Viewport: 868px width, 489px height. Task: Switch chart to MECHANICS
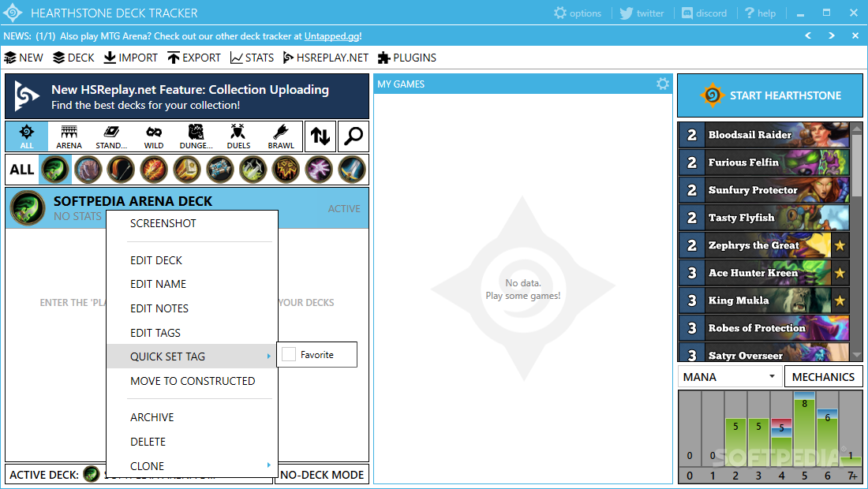click(x=823, y=377)
